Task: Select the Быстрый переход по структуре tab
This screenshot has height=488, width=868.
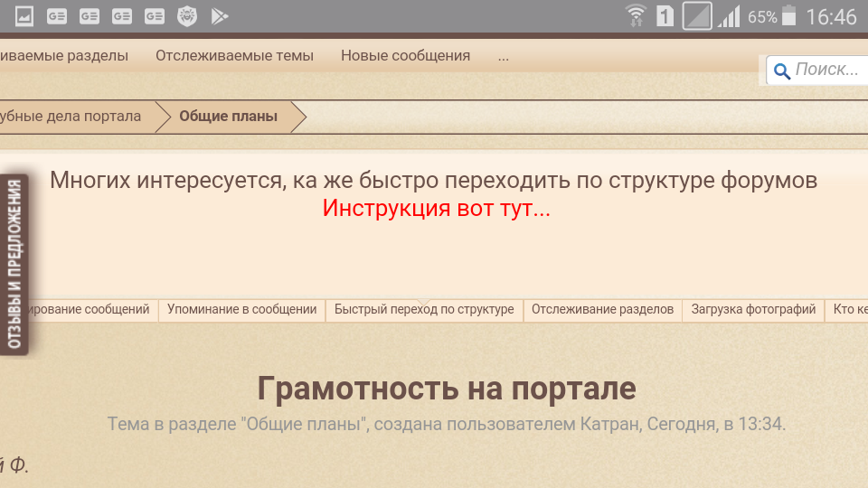Action: [x=424, y=310]
